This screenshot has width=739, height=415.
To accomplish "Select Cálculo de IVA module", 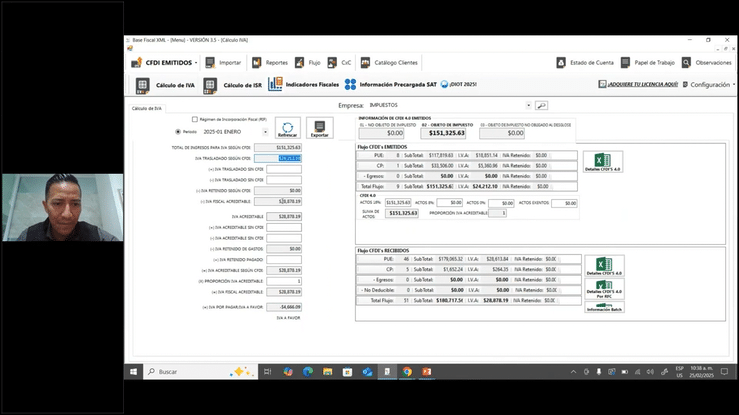I will (x=165, y=85).
